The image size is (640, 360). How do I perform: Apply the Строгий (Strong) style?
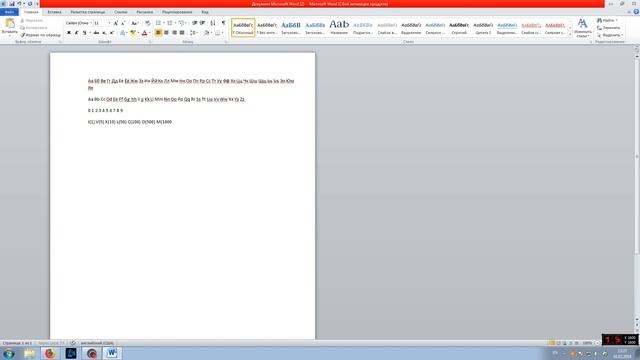click(x=459, y=28)
